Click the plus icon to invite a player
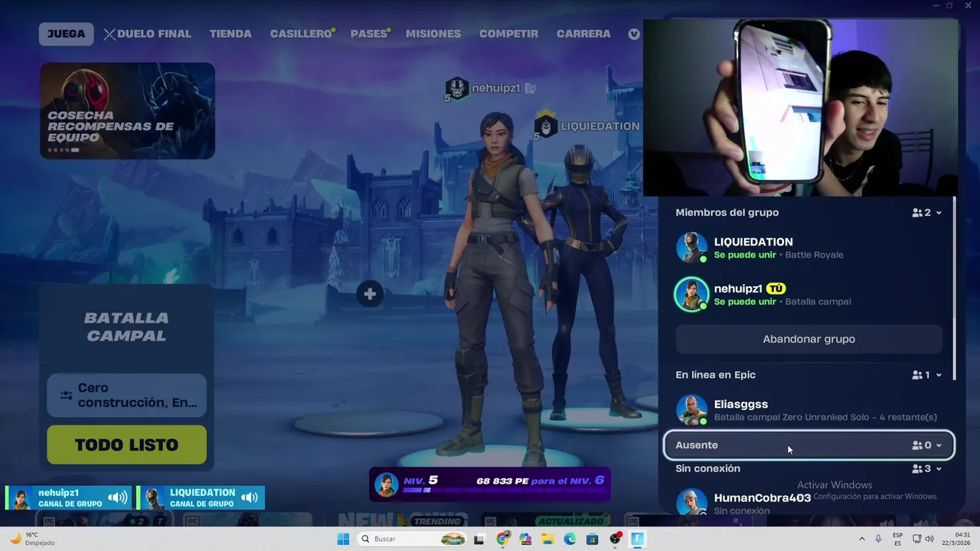This screenshot has height=551, width=980. (370, 294)
